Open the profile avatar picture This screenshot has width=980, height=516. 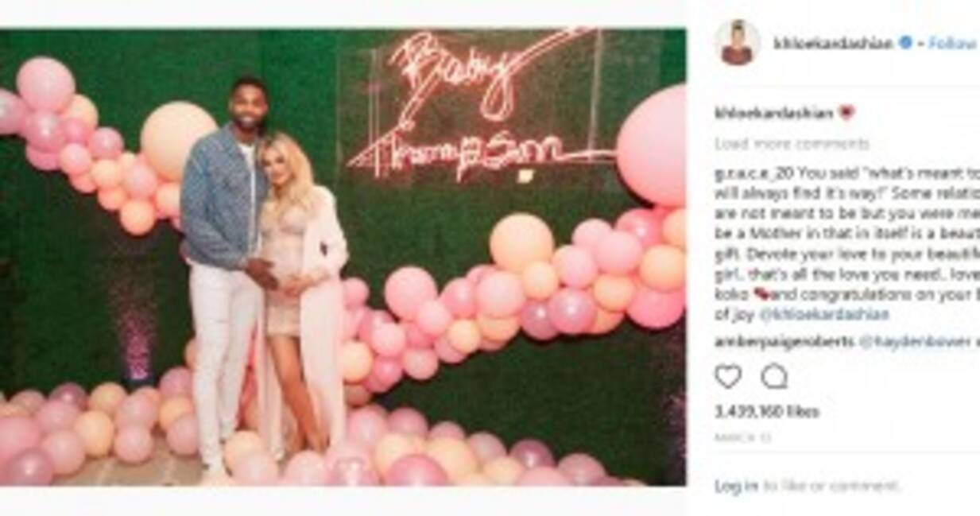pyautogui.click(x=737, y=43)
